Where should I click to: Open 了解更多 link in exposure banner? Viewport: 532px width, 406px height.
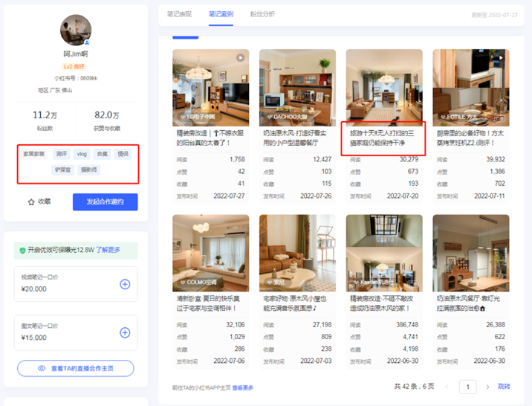[108, 250]
